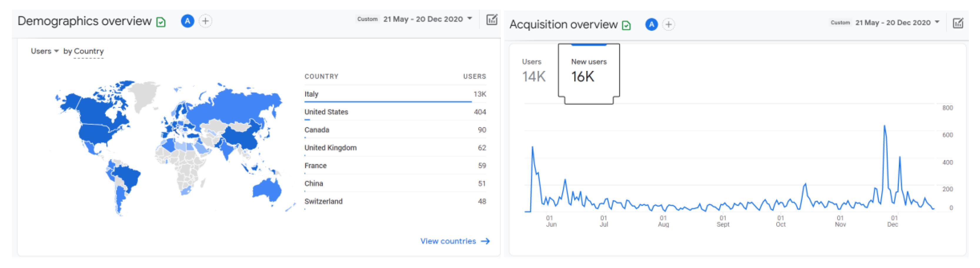The width and height of the screenshot is (980, 268).
Task: Click the United States row
Action: (395, 112)
